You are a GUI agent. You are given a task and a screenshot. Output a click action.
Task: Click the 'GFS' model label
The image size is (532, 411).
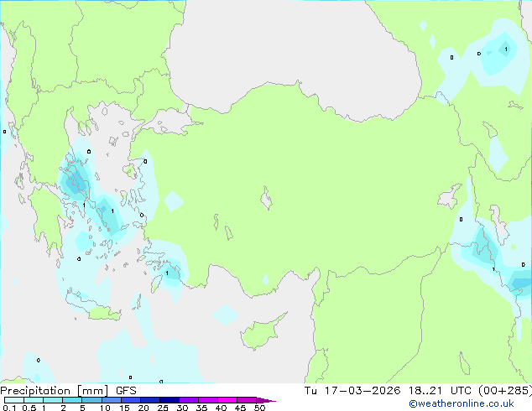[126, 391]
